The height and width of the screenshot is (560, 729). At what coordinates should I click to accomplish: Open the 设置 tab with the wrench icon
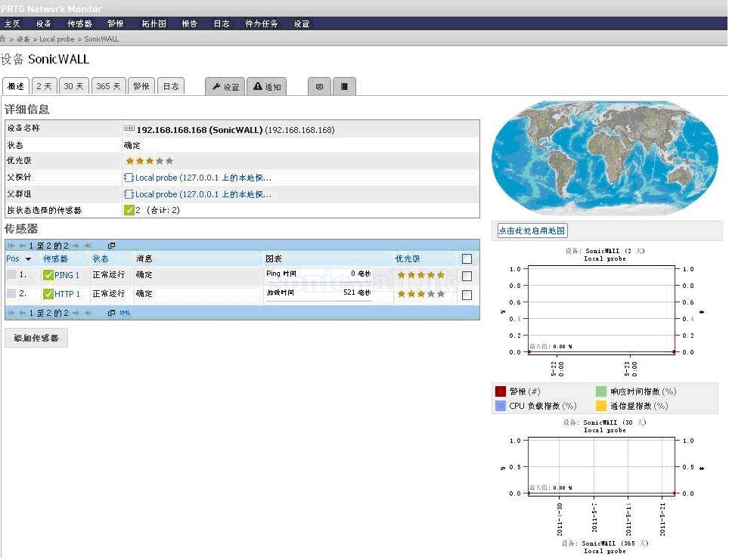coord(225,86)
